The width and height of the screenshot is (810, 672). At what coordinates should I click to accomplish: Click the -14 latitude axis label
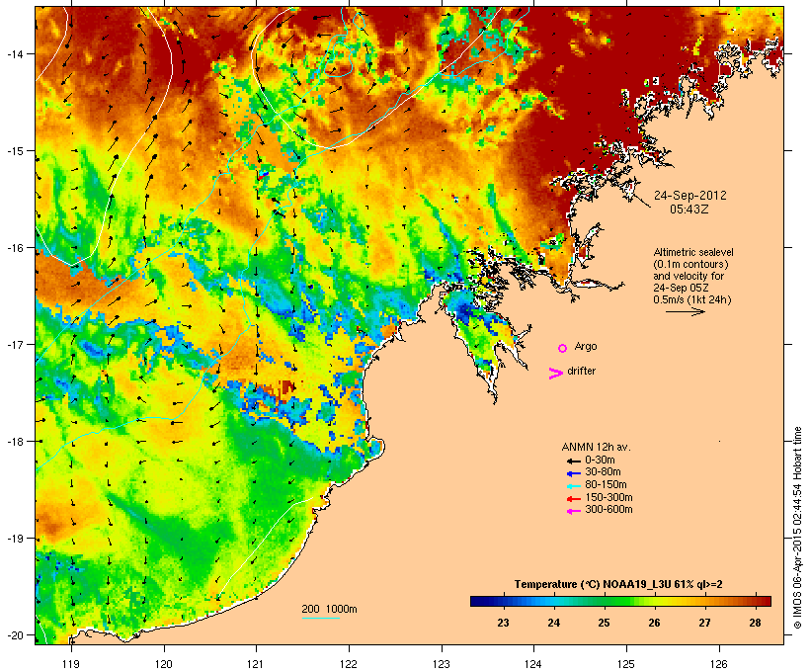(14, 53)
